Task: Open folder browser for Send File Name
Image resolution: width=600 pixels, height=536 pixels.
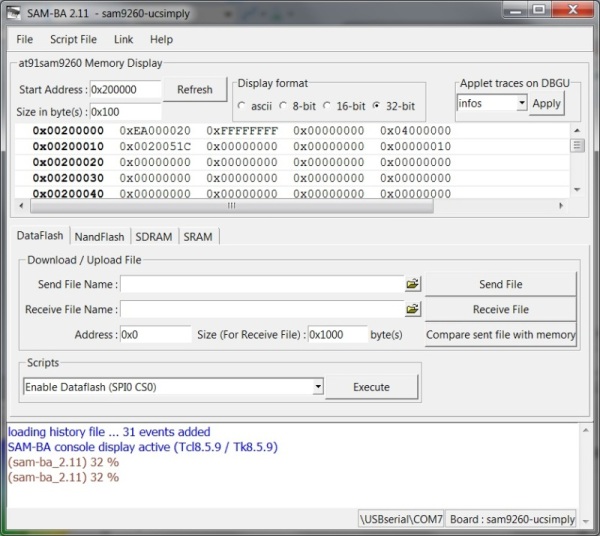Action: point(413,284)
